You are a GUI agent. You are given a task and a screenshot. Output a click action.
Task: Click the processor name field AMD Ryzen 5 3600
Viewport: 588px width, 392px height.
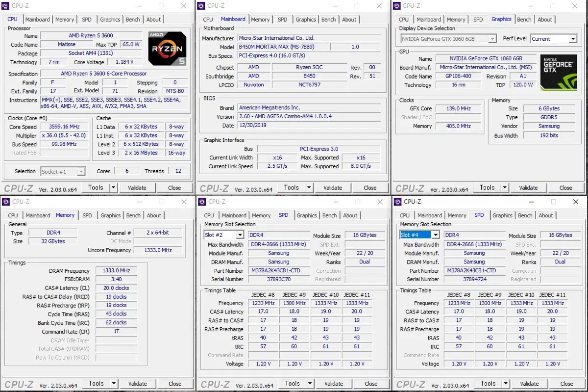point(91,36)
